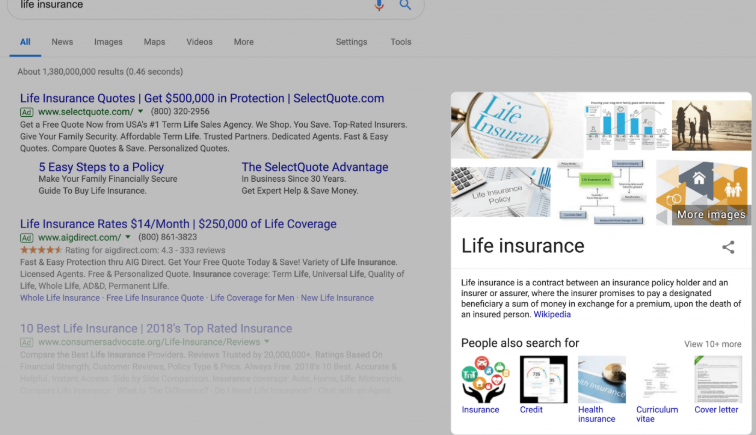Screen dimensions: 756x435
Task: Expand dropdown arrow next to selectquote.com URL
Action: (x=140, y=111)
